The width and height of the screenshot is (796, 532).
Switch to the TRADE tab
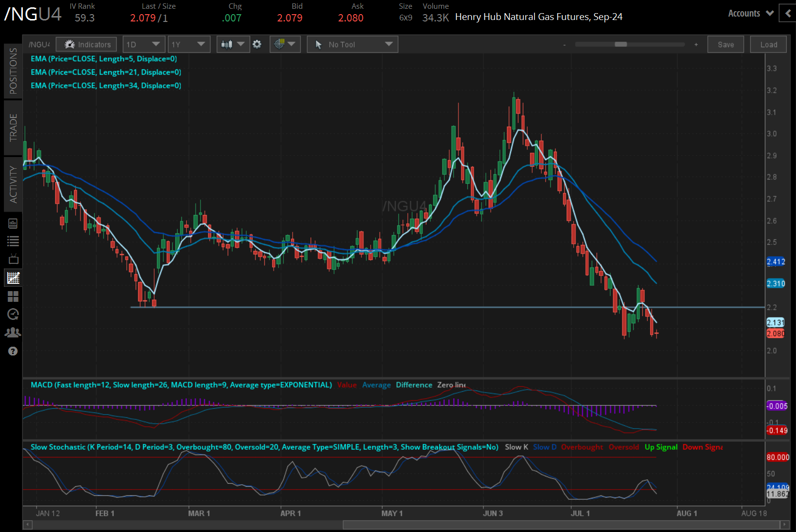(13, 123)
